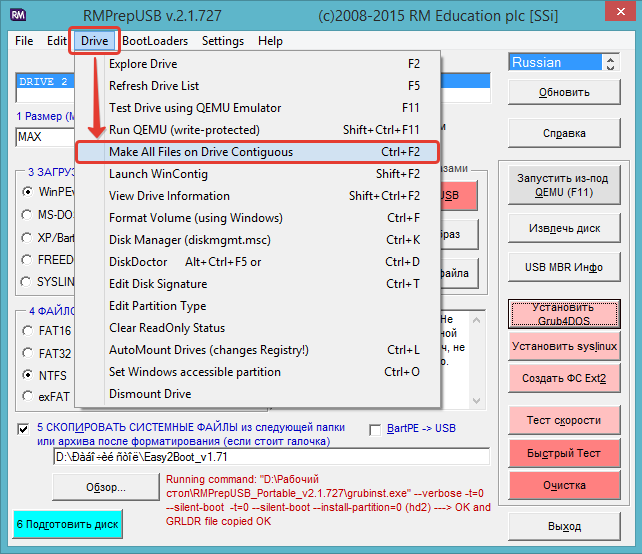Click the scroll down arrow in info box
Screen dimensions: 642x554
pyautogui.click(x=477, y=401)
